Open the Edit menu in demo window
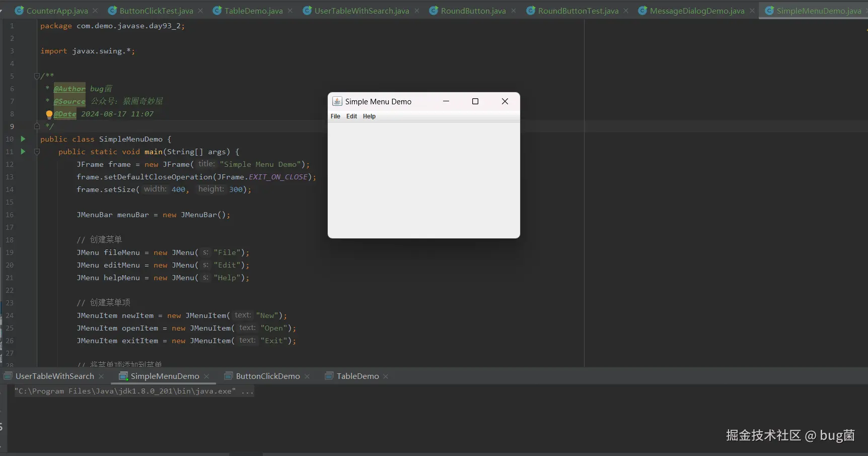 tap(351, 116)
